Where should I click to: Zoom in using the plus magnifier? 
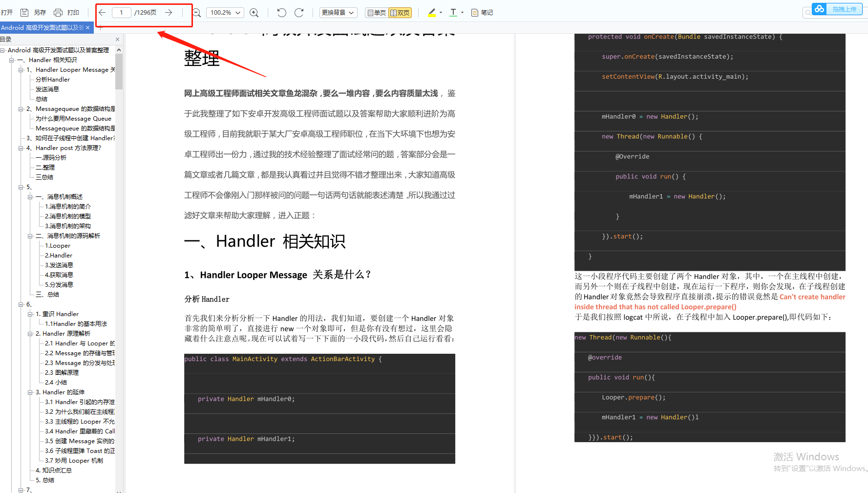[x=254, y=13]
